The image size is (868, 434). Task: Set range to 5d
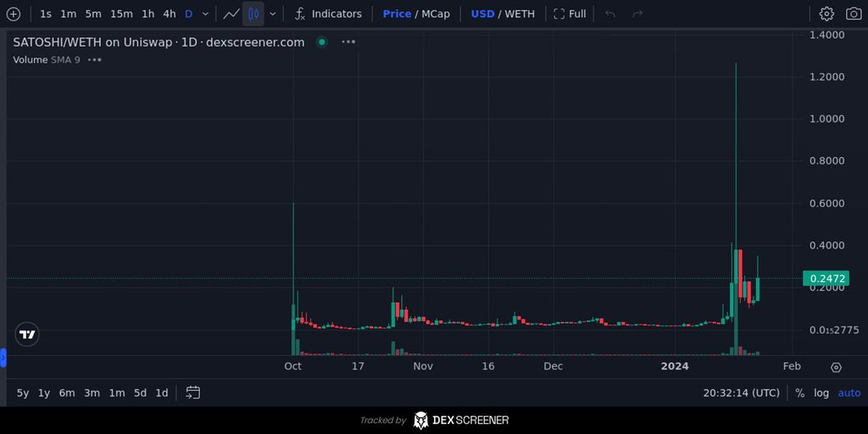click(140, 393)
